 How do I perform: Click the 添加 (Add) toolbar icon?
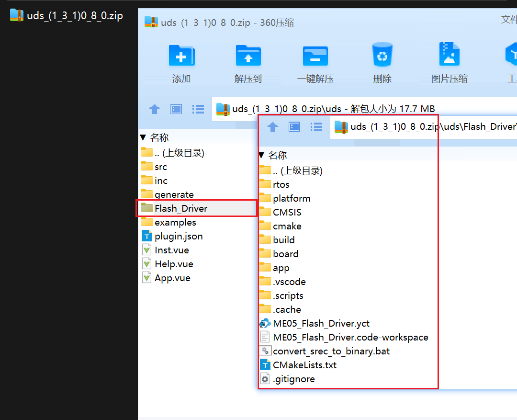pos(182,56)
